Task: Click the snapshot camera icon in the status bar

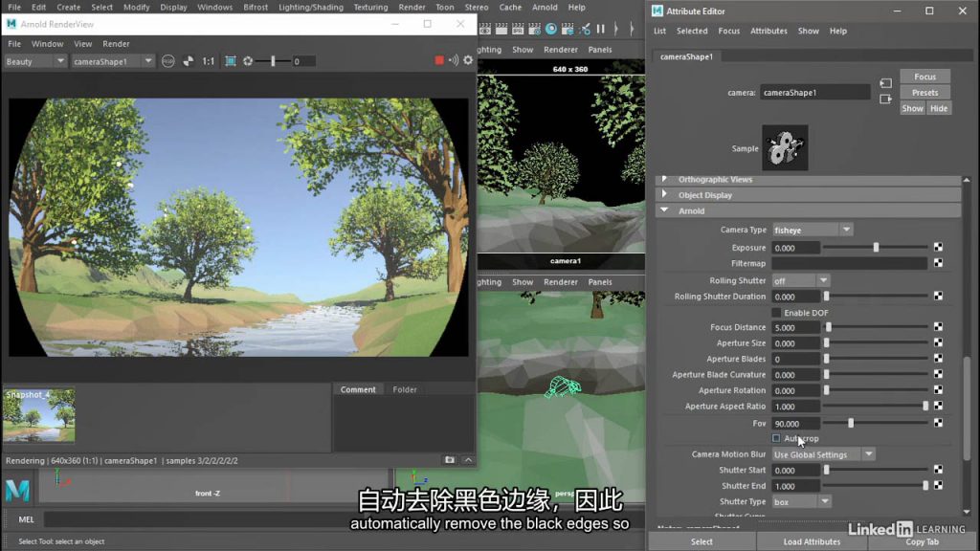Action: pos(450,460)
